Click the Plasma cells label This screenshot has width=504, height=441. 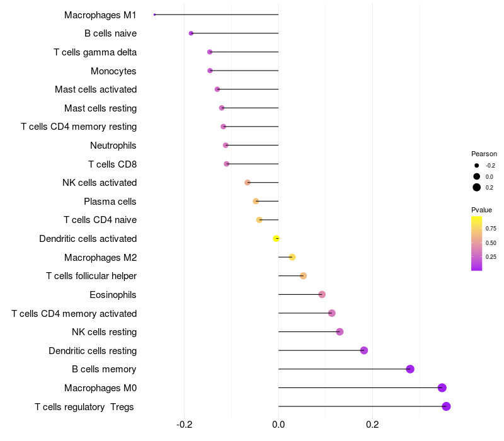(110, 202)
